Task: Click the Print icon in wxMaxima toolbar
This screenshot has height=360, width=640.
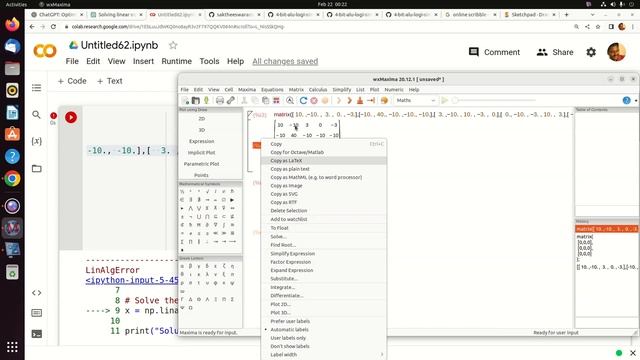Action: (220, 100)
